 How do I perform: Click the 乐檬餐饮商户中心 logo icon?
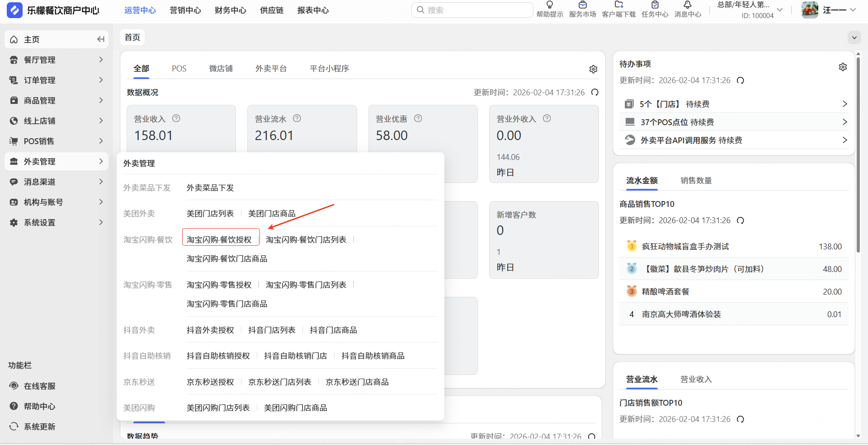pos(14,10)
